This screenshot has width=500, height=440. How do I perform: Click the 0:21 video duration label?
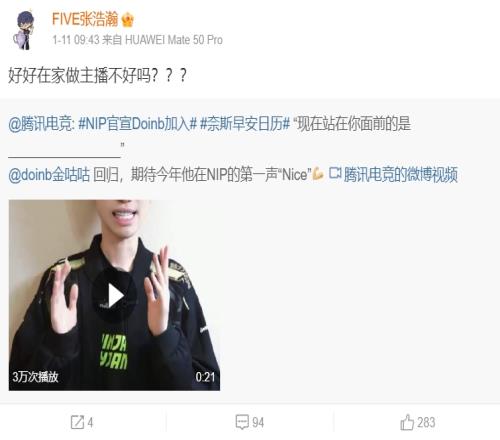[205, 377]
